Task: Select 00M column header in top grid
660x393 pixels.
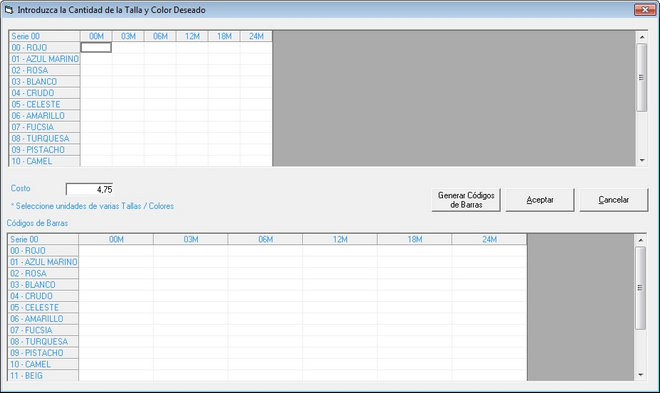Action: (96, 36)
